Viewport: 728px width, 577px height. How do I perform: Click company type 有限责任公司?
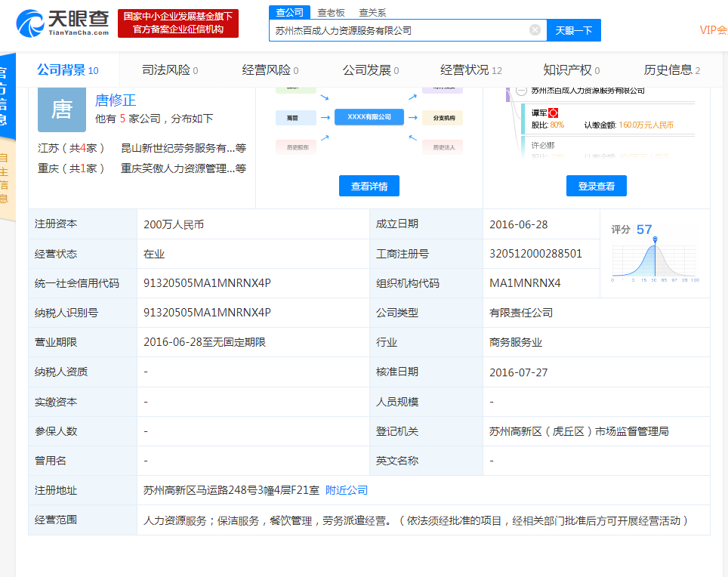pos(521,313)
